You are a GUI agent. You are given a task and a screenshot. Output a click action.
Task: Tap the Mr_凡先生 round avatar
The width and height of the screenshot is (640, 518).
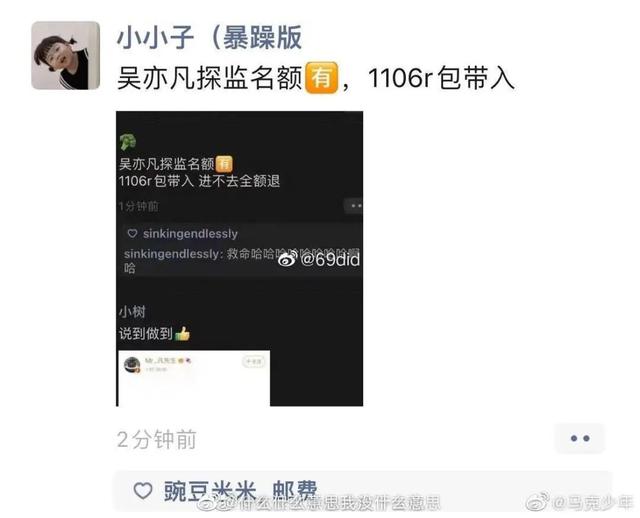coord(132,365)
